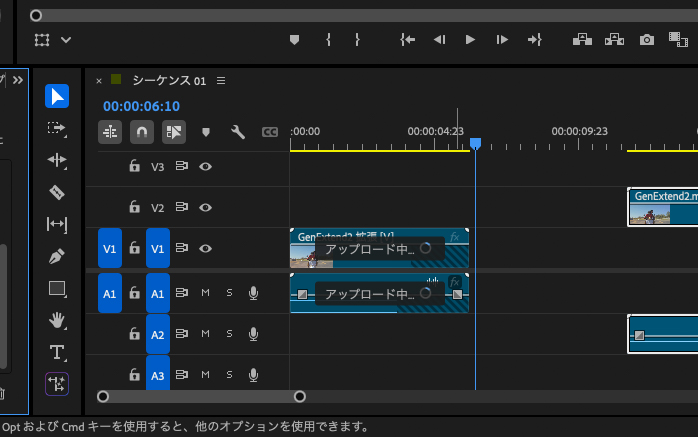Click the Extract button
The height and width of the screenshot is (437, 698).
[614, 40]
